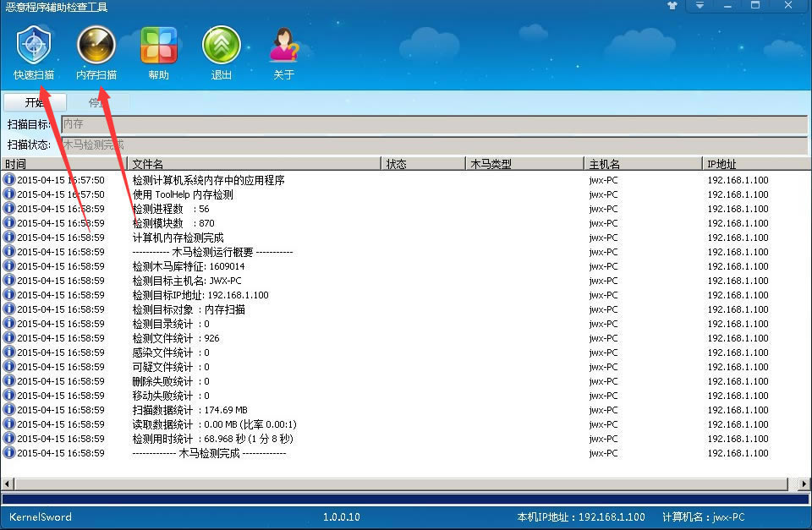This screenshot has height=530, width=812.
Task: Click IP cell of 检测用时统计 row
Action: click(738, 439)
